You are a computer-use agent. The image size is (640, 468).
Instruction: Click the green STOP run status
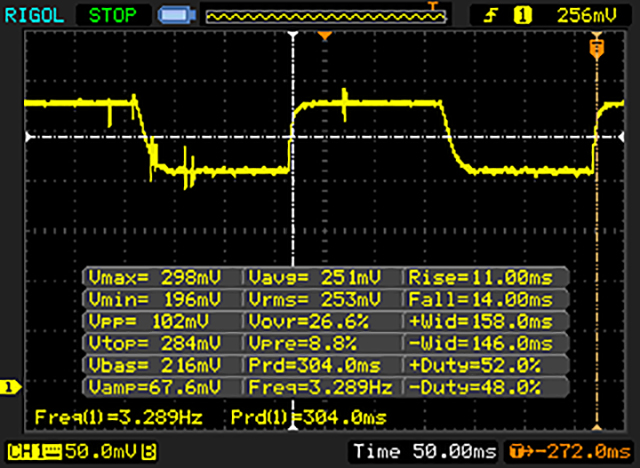coord(113,16)
